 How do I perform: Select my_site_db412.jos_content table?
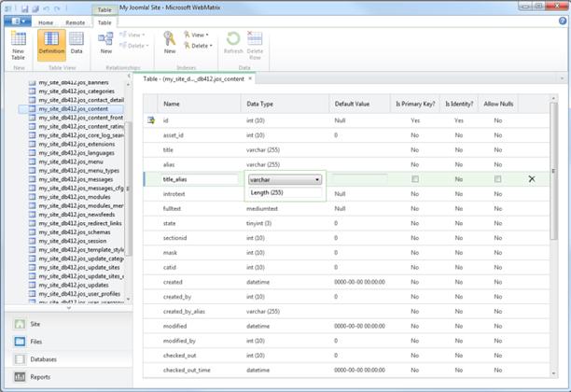pos(73,108)
